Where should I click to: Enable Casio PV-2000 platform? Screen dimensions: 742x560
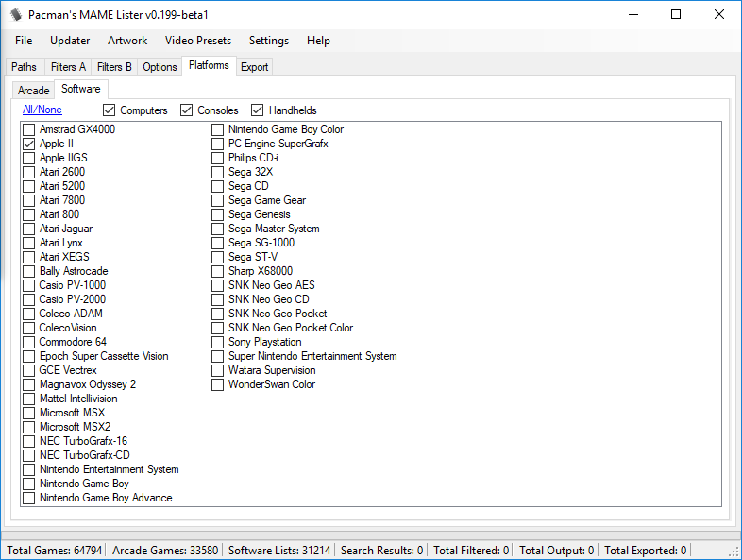point(29,299)
